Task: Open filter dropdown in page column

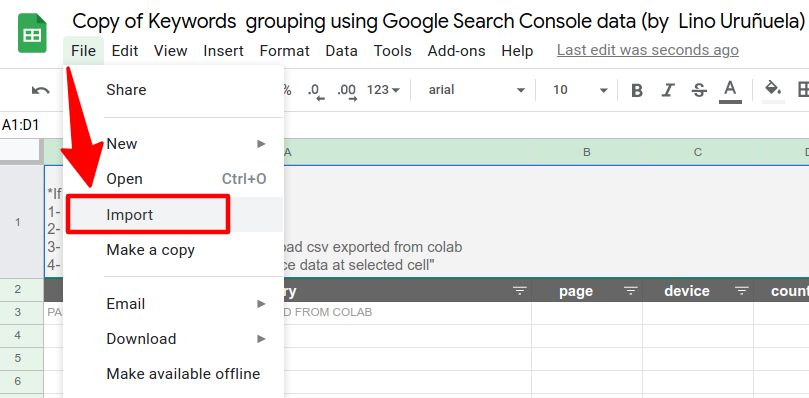Action: coord(630,291)
